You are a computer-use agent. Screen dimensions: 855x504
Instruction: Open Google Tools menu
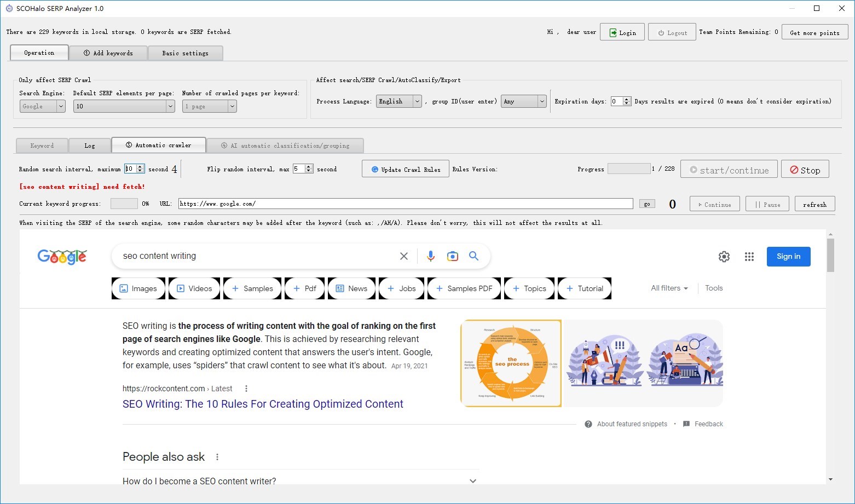tap(714, 288)
